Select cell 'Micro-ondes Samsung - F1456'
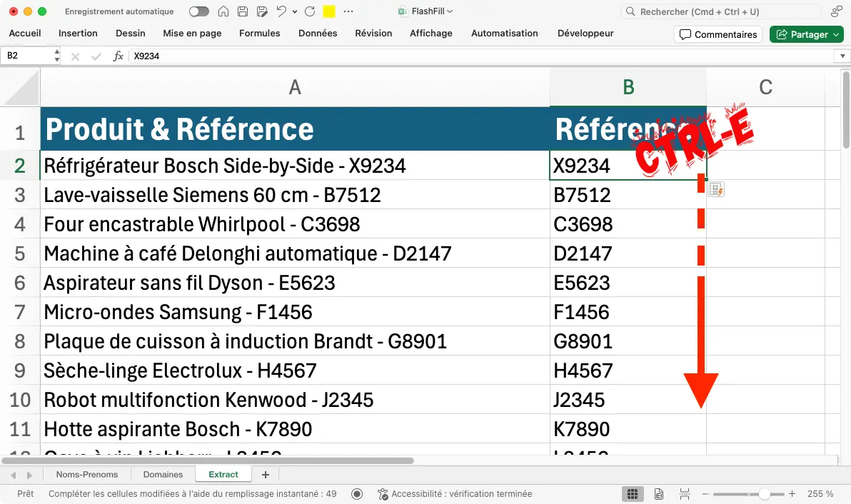Image resolution: width=851 pixels, height=504 pixels. [295, 312]
